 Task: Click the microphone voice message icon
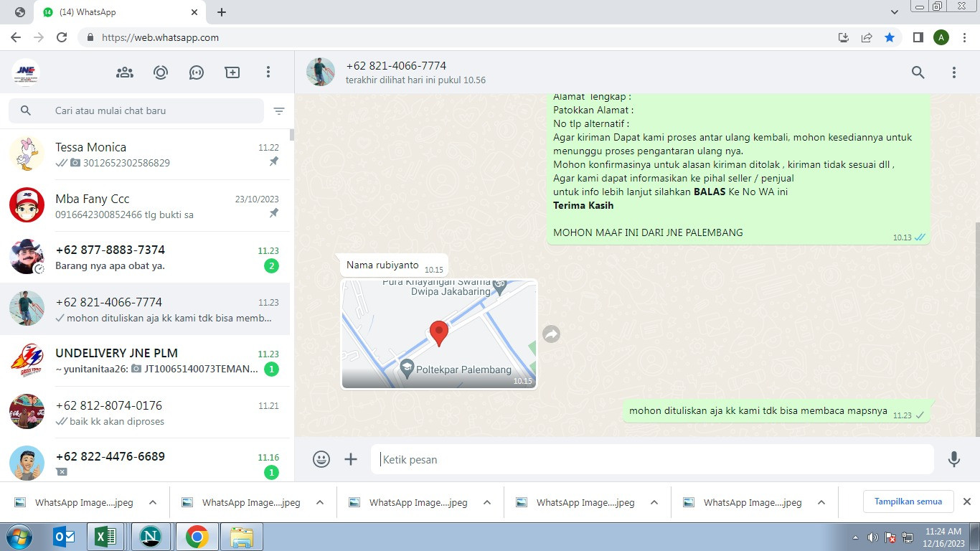point(954,459)
